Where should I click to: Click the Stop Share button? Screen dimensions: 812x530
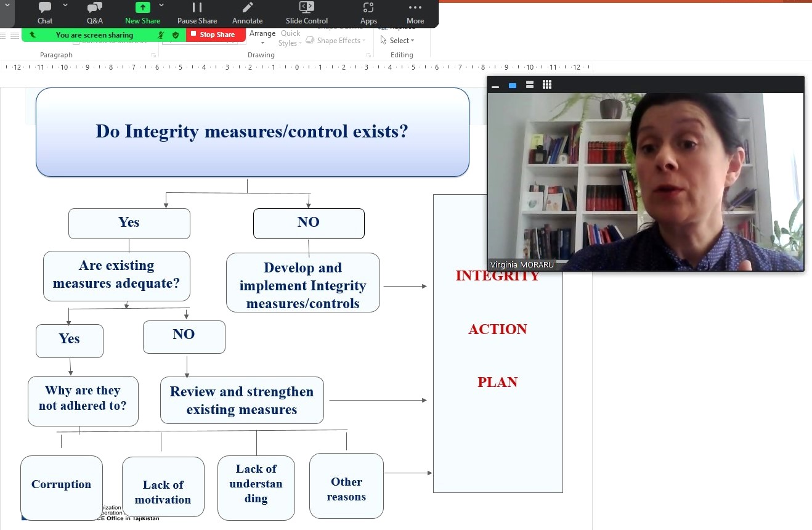pos(213,35)
